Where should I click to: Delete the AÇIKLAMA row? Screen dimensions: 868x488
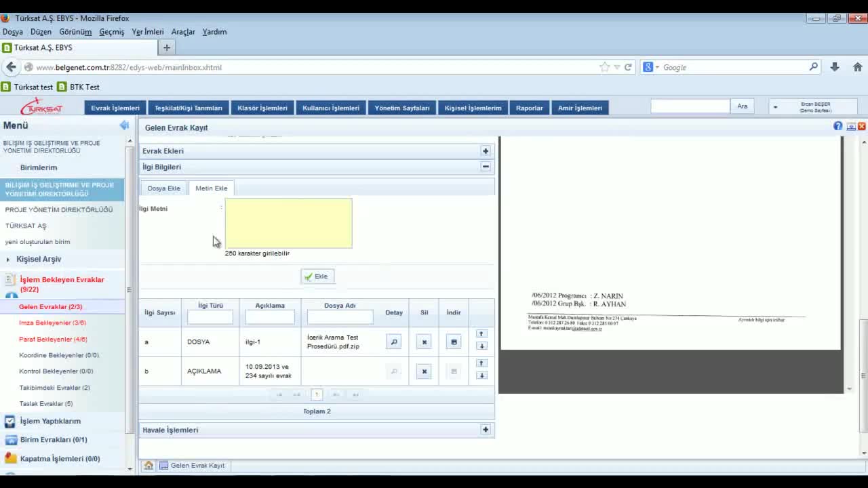point(424,371)
